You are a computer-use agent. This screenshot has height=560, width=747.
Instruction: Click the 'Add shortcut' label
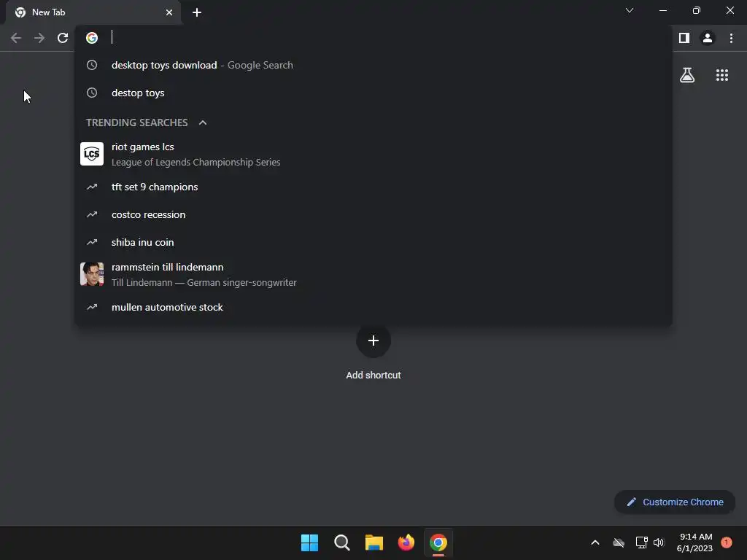click(373, 376)
